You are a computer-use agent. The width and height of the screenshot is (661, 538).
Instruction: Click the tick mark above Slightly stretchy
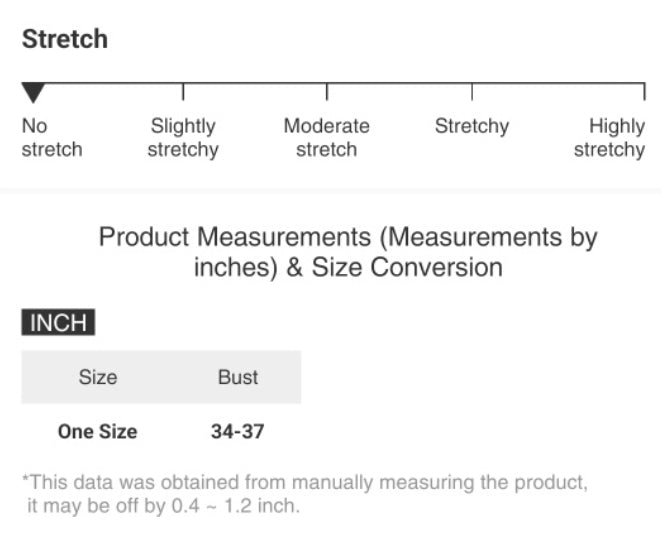[183, 92]
